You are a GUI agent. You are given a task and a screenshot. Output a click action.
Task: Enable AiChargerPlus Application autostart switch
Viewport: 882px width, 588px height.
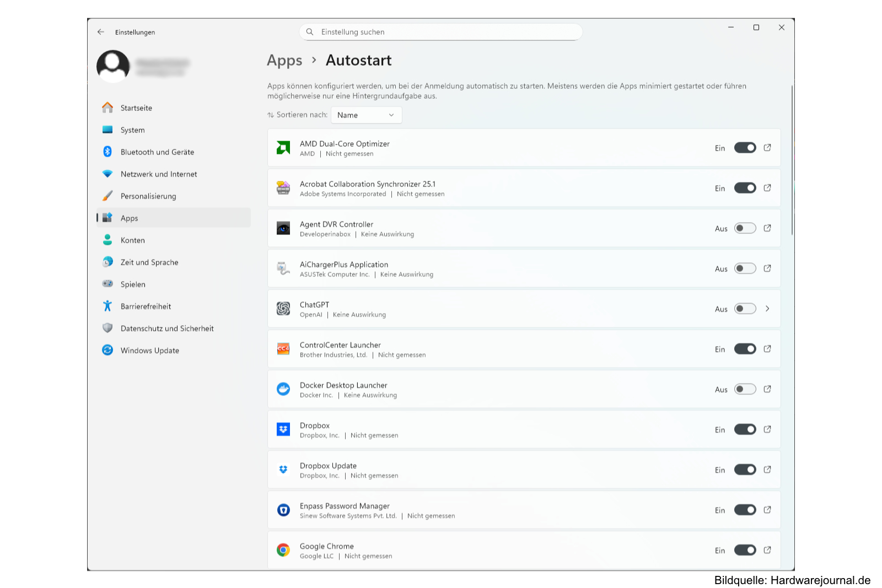pyautogui.click(x=745, y=268)
